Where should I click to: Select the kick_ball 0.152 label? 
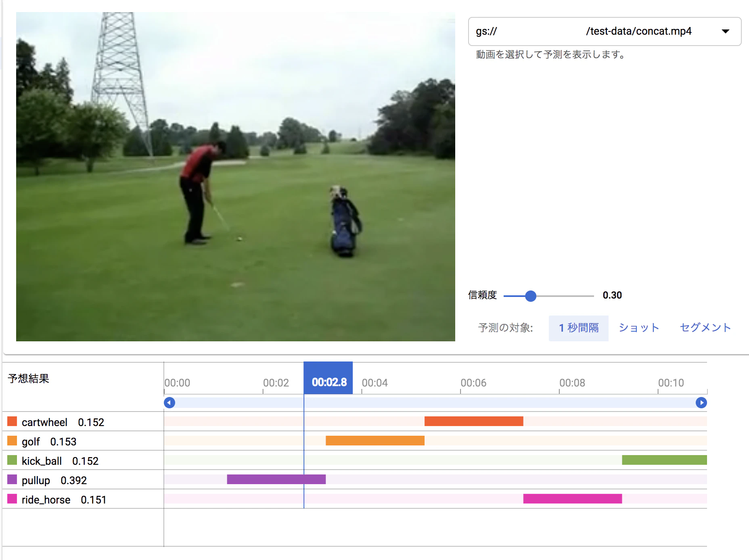[60, 461]
